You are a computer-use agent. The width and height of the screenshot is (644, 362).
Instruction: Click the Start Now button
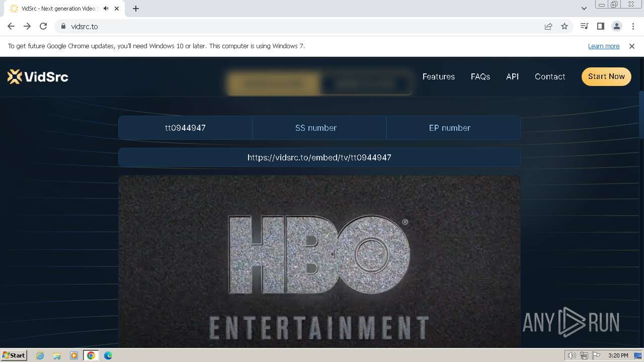point(606,76)
